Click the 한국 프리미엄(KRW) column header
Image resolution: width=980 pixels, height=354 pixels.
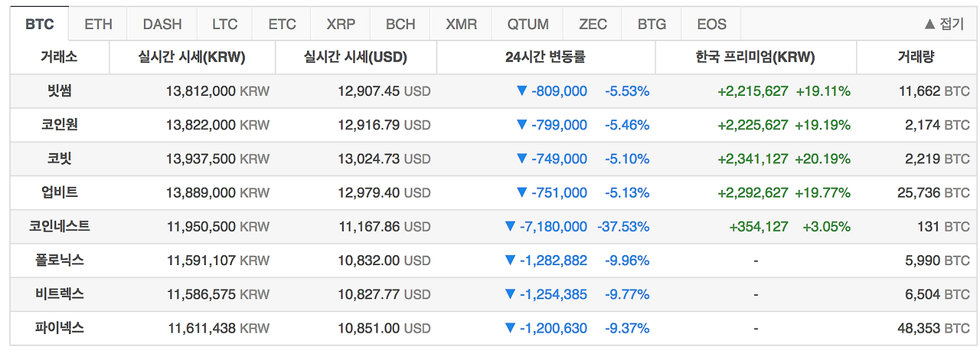click(x=755, y=57)
